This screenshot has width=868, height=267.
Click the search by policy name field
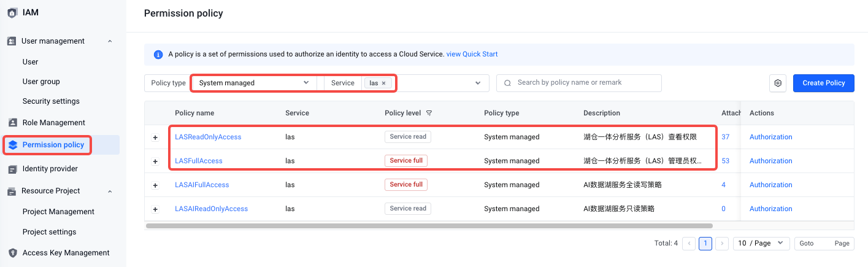pos(579,83)
